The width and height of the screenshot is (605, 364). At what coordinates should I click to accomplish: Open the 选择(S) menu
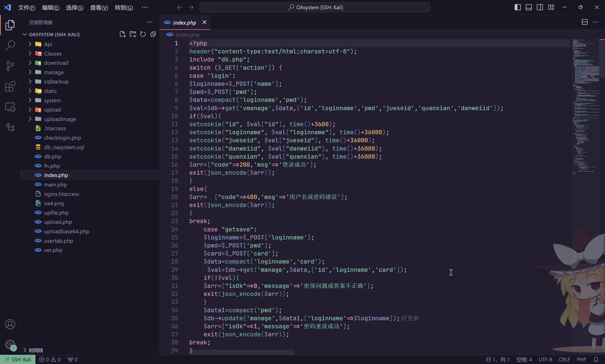pos(74,7)
